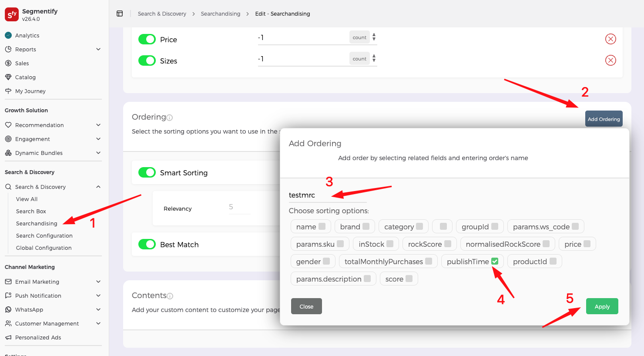The image size is (644, 356).
Task: Expand the Reports menu chevron
Action: click(98, 49)
